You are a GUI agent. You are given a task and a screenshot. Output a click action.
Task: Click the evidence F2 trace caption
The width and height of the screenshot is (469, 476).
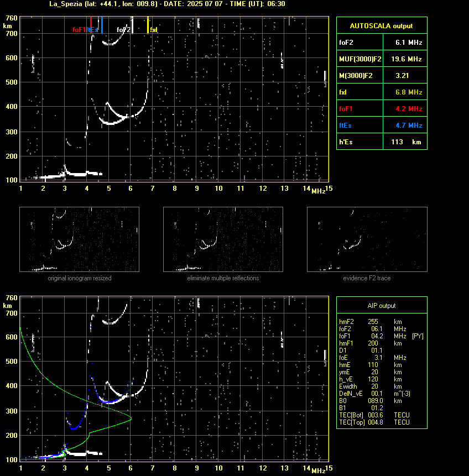367,278
